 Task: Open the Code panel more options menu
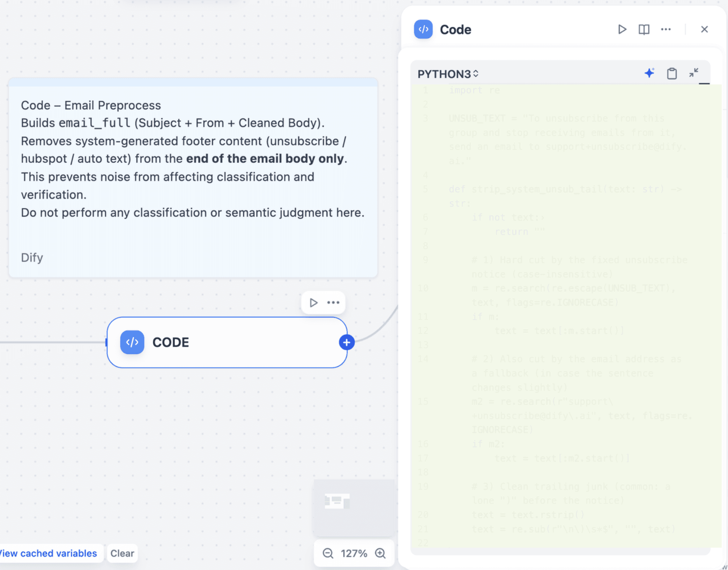(666, 29)
